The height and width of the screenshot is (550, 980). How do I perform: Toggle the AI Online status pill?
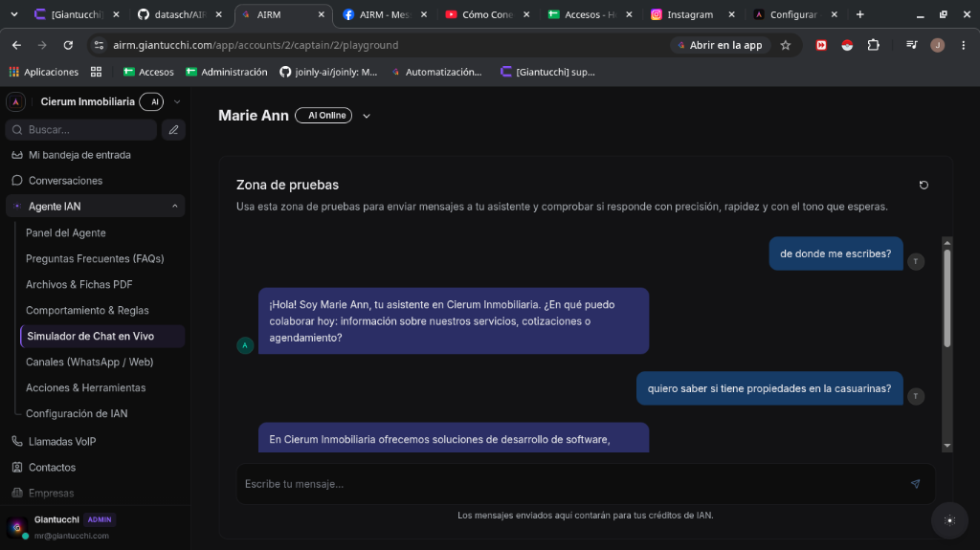(323, 116)
